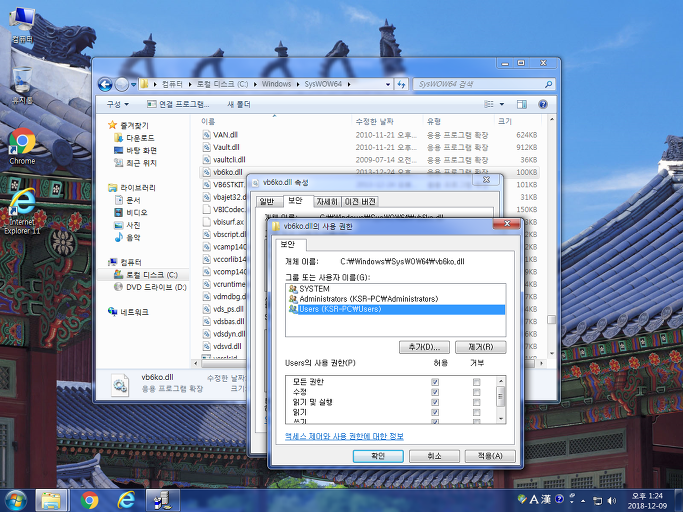Switch to the 자세히 tab in properties
This screenshot has height=512, width=683.
327,201
